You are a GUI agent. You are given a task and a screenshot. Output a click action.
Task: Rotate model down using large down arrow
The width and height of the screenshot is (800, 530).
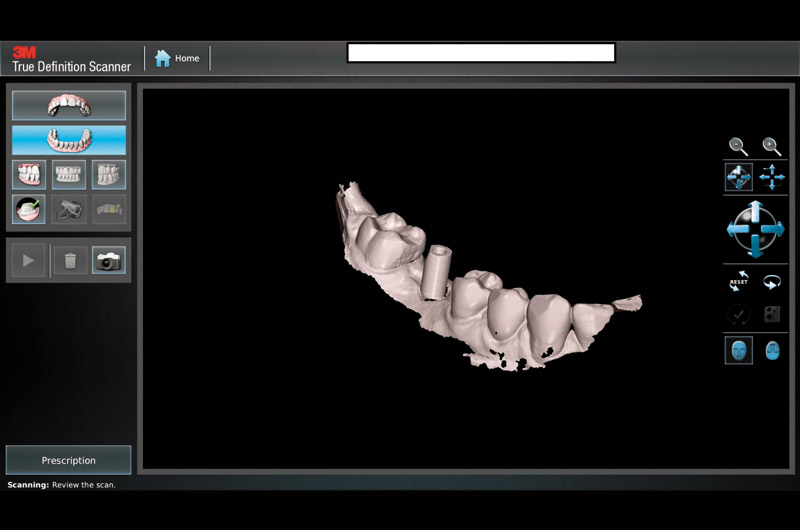point(756,248)
